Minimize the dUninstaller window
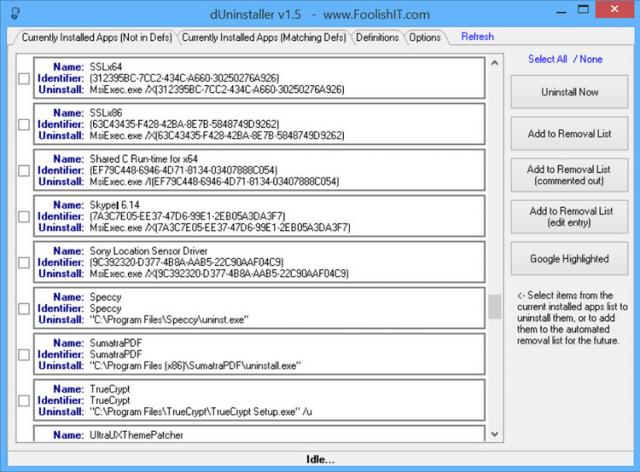 (562, 12)
